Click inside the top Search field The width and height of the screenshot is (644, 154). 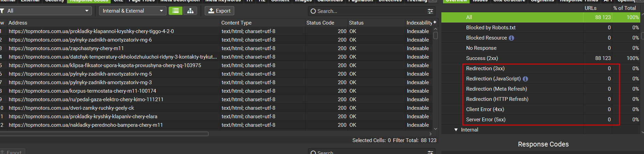(368, 11)
